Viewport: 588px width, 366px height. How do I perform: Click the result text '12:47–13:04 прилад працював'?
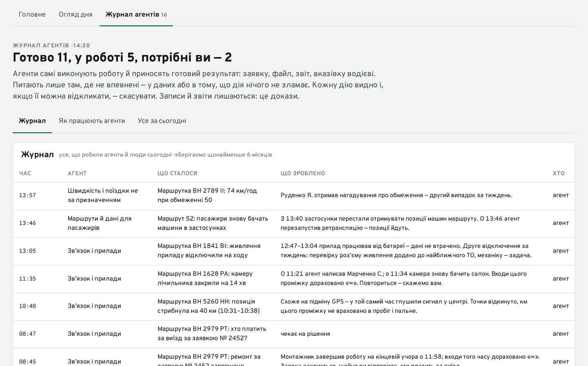click(x=406, y=251)
